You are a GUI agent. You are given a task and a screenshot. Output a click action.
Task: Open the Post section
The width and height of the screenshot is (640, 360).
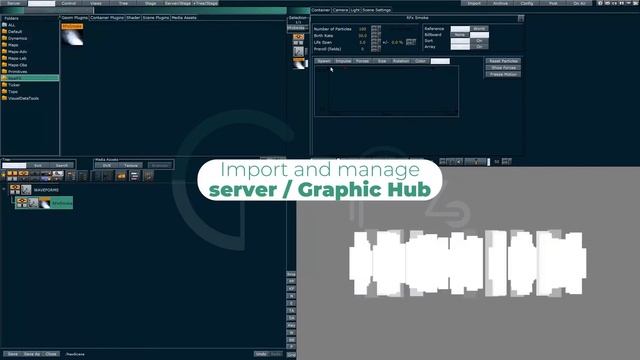(x=553, y=3)
